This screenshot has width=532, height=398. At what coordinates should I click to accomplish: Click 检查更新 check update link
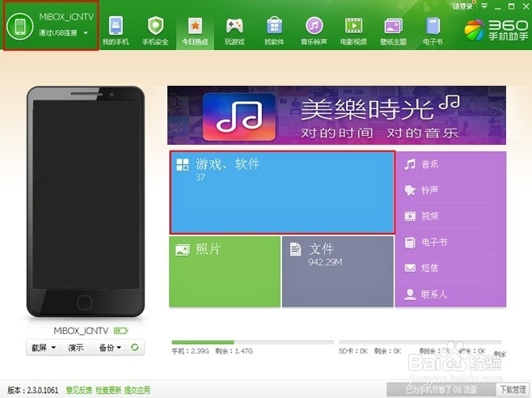click(x=108, y=390)
